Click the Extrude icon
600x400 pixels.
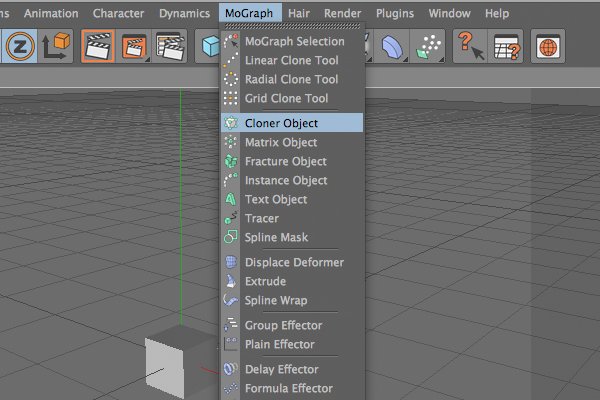(x=231, y=281)
